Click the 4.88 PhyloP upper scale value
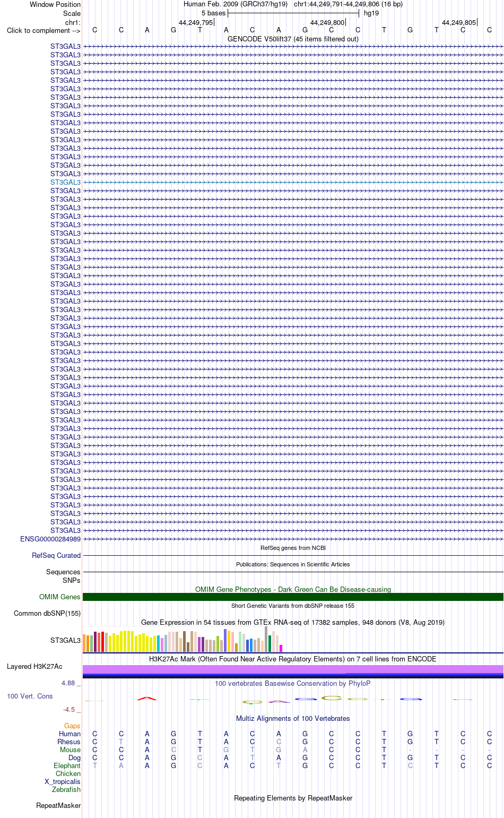This screenshot has width=504, height=818. tap(68, 683)
